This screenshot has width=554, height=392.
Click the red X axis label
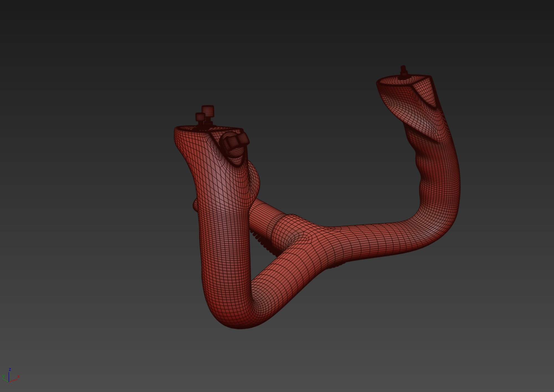[19, 376]
